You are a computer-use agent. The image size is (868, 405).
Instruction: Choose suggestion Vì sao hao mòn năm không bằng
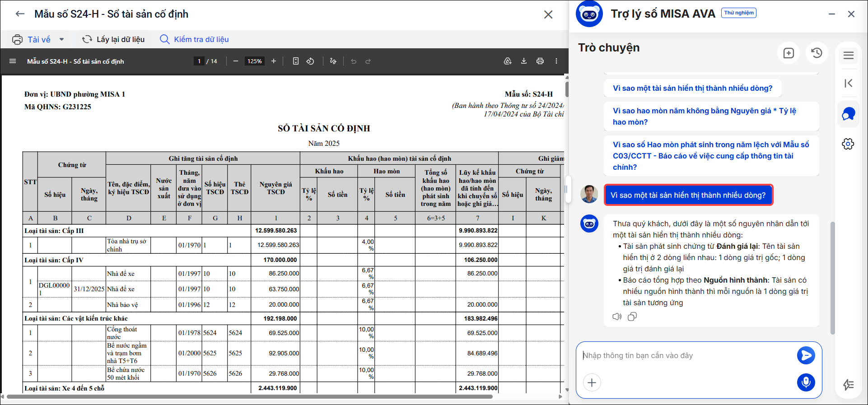711,116
